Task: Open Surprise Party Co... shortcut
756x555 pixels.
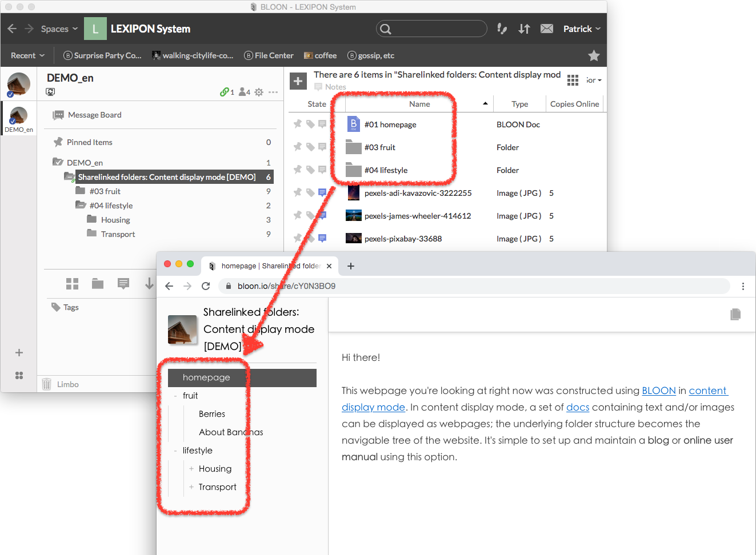Action: [102, 55]
